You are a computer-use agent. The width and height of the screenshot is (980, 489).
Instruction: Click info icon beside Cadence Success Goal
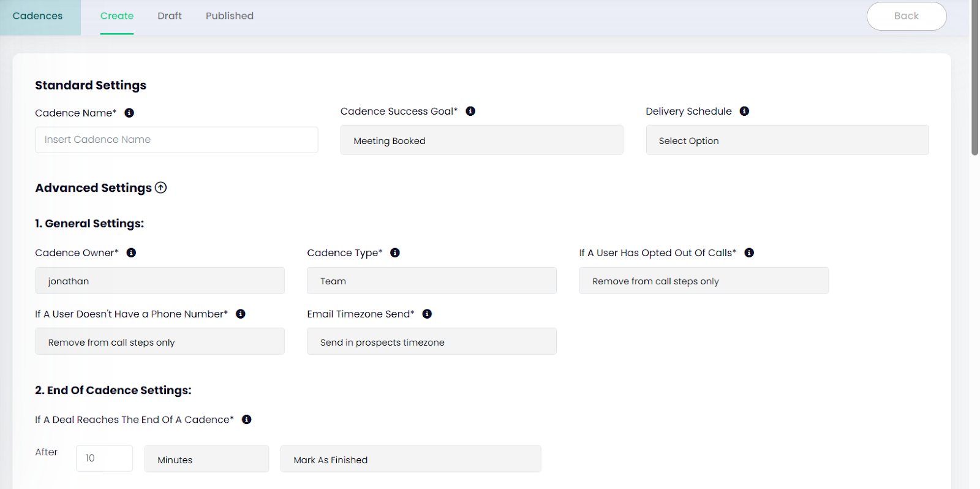click(470, 111)
